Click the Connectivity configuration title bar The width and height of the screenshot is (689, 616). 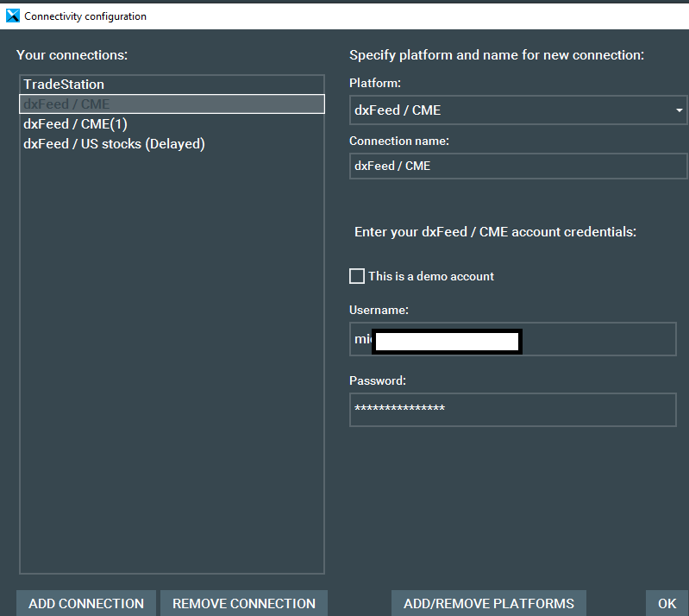point(345,16)
